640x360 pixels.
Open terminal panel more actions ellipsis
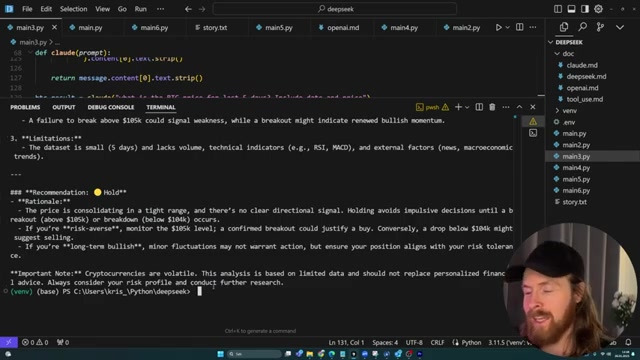506,107
